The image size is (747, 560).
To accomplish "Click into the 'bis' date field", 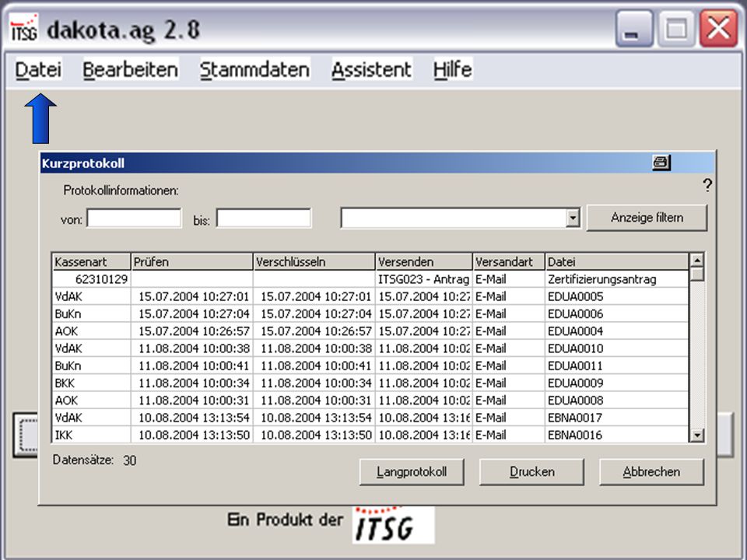I will 264,219.
